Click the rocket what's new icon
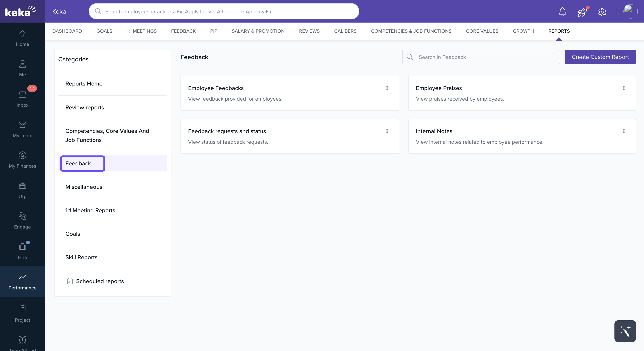Screen dimensions: 644x351 pos(582,12)
